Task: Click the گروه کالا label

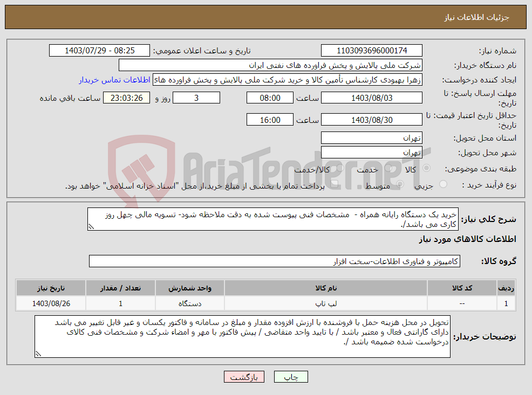Action: 499,261
